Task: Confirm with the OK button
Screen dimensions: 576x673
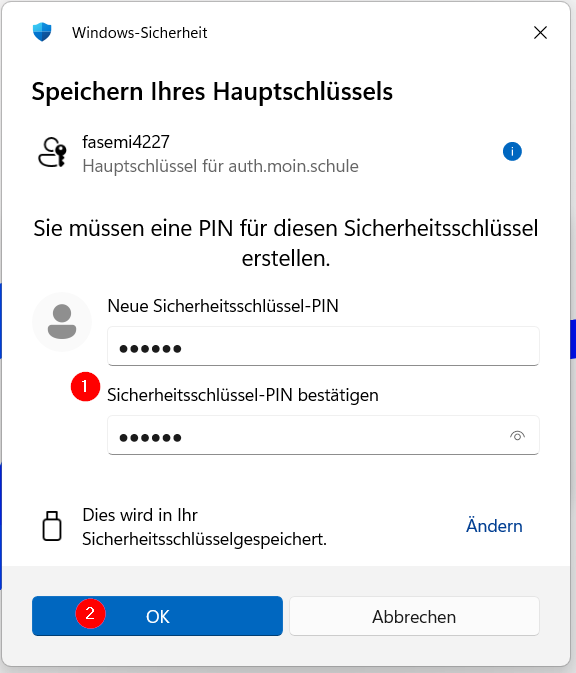Action: tap(157, 616)
